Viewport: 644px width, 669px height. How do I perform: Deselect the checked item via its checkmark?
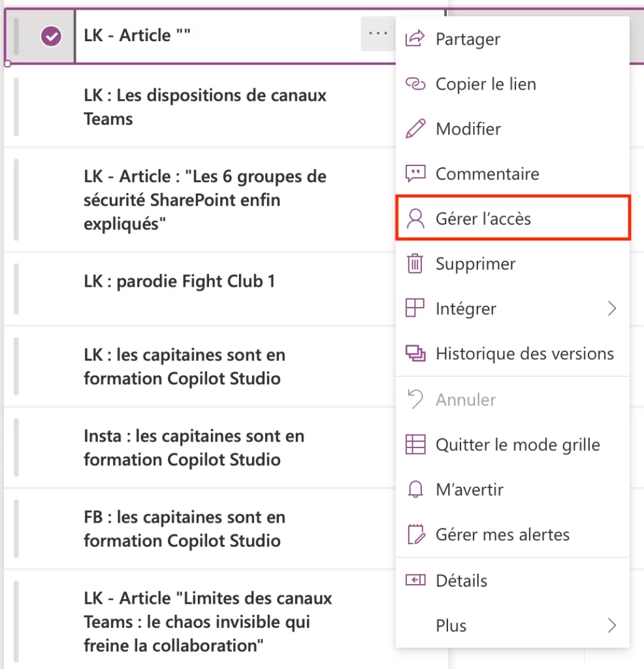[x=51, y=37]
